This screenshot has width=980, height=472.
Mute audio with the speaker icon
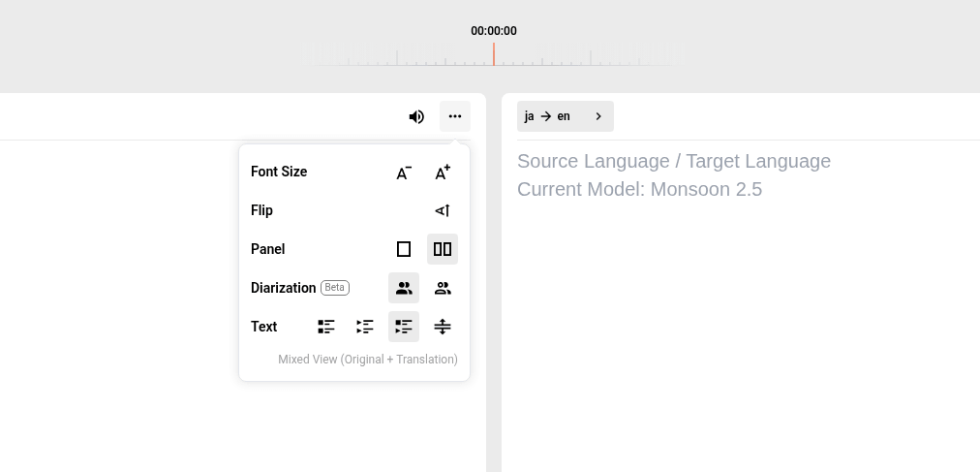click(x=416, y=117)
